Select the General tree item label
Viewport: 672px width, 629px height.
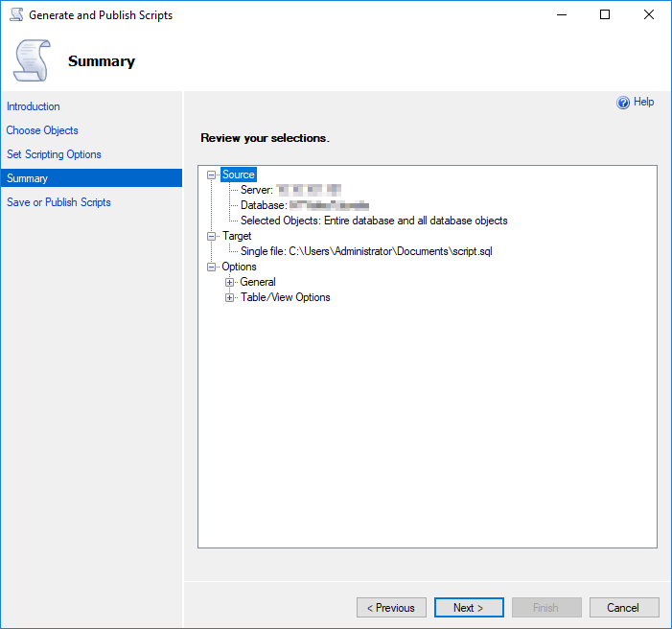coord(258,282)
